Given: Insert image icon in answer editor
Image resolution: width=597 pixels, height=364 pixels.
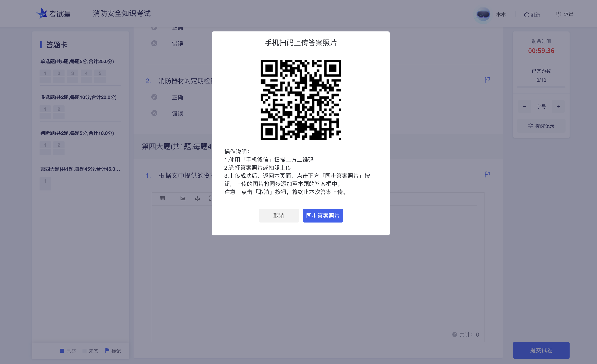Looking at the screenshot, I should 183,198.
